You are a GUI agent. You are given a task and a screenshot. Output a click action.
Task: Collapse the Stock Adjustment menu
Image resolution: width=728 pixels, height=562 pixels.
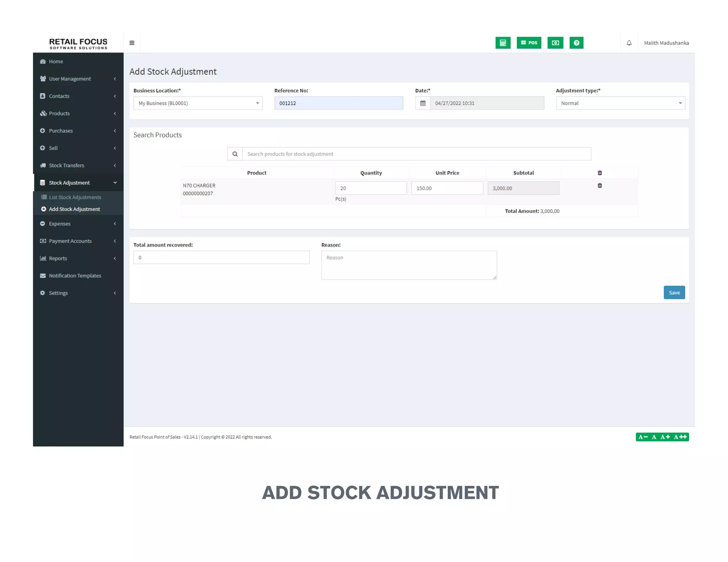[78, 183]
